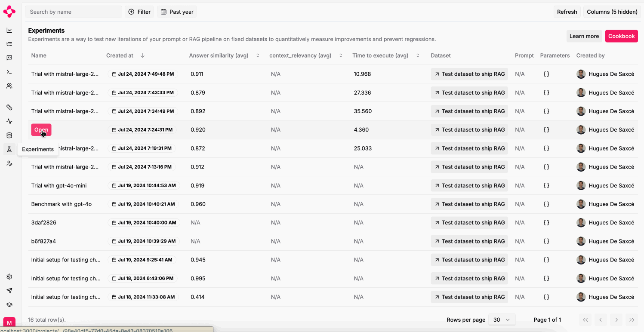Click the Open button on hovered row
Screen dimensions: 644x332
41,130
